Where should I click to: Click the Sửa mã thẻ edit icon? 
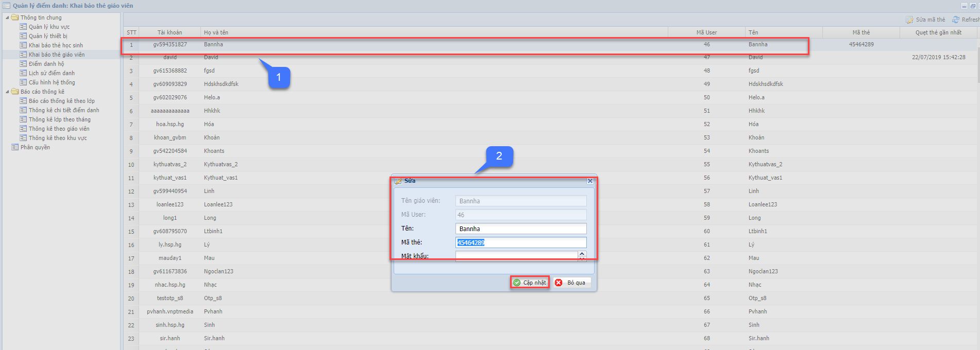point(910,20)
